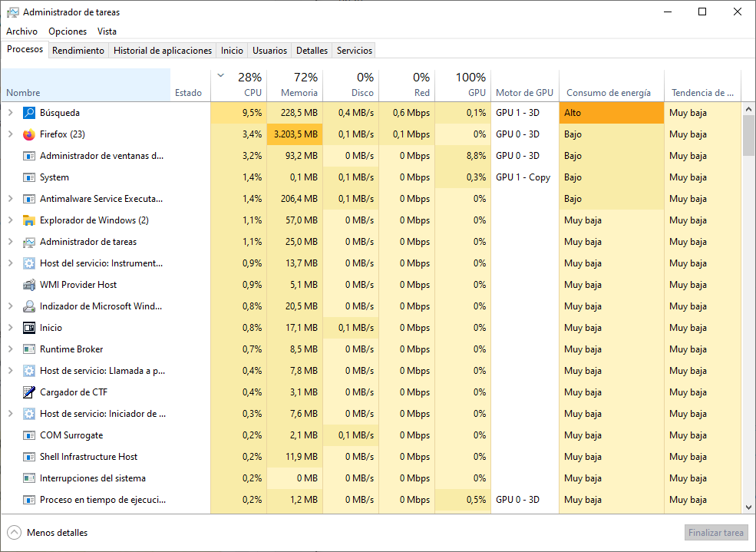
Task: Click the Administrador de tareas row icon
Action: click(x=29, y=242)
